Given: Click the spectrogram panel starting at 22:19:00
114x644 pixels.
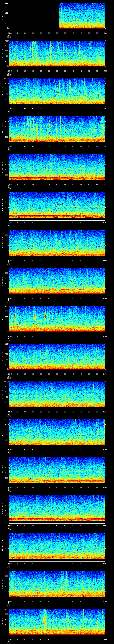Looking at the screenshot, I should [x=57, y=584].
